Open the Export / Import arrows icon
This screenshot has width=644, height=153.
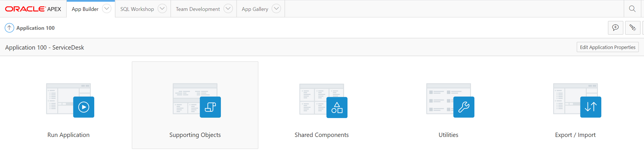click(x=591, y=107)
